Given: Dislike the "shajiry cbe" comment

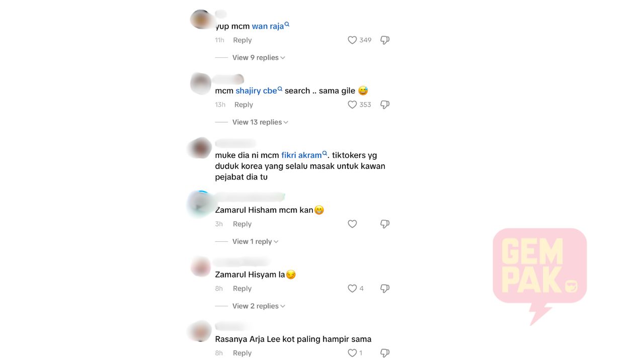Looking at the screenshot, I should [x=385, y=105].
